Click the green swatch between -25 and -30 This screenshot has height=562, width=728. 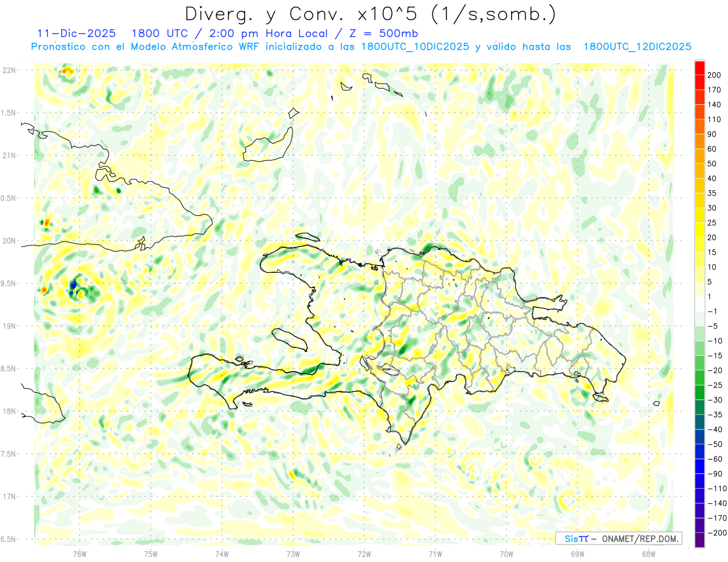(700, 393)
